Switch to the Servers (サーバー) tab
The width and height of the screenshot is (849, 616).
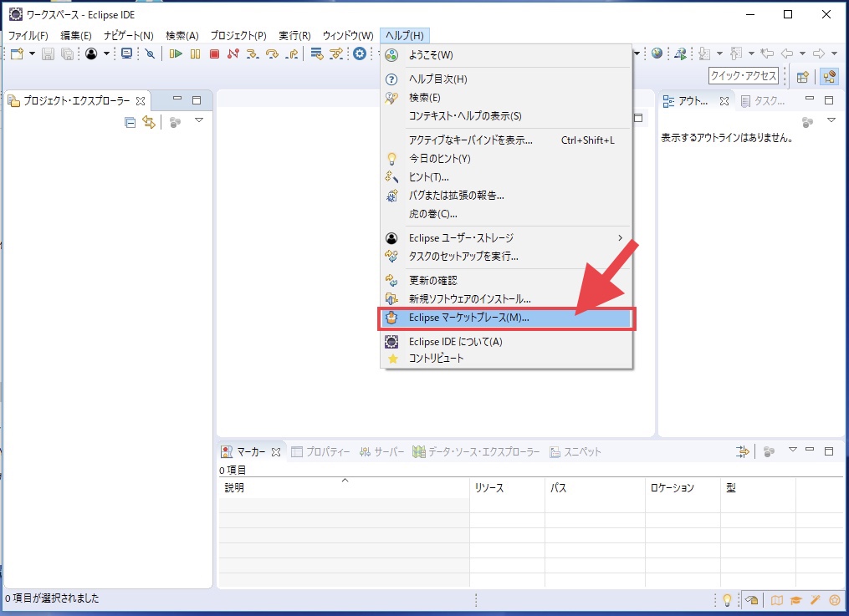point(381,452)
